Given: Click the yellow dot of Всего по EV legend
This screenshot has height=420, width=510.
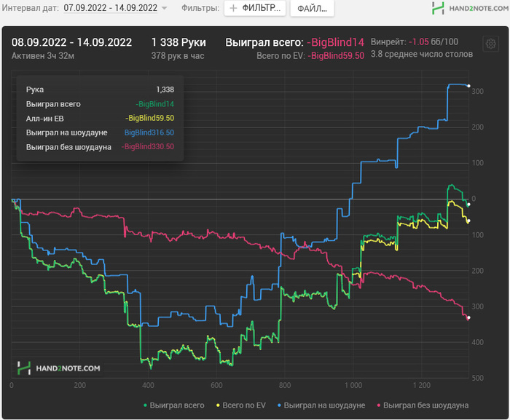Looking at the screenshot, I should click(218, 405).
